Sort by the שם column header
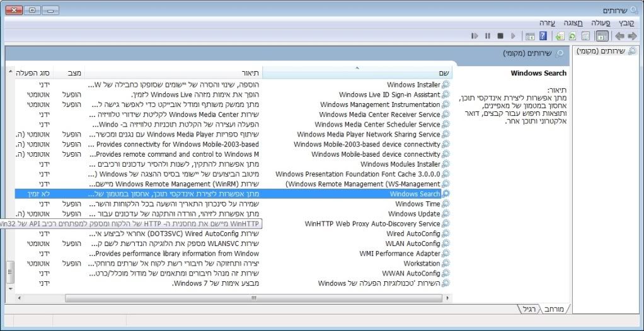The image size is (644, 331). (x=357, y=73)
